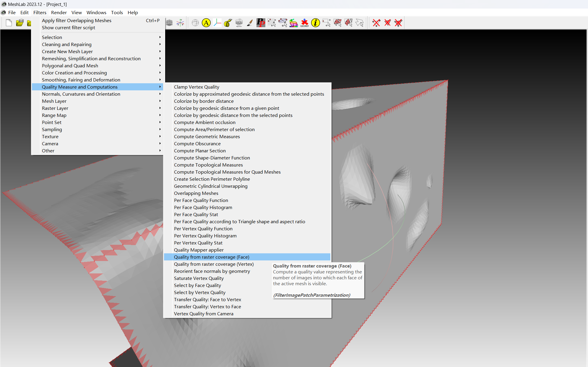Open the Z-painting brush tool
Viewport: 588px width, 367px height.
(250, 23)
